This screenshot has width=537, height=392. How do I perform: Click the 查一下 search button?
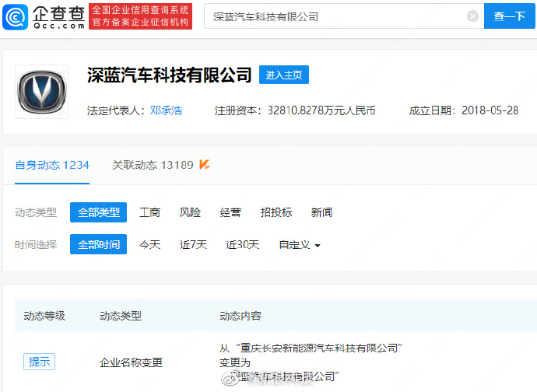509,16
